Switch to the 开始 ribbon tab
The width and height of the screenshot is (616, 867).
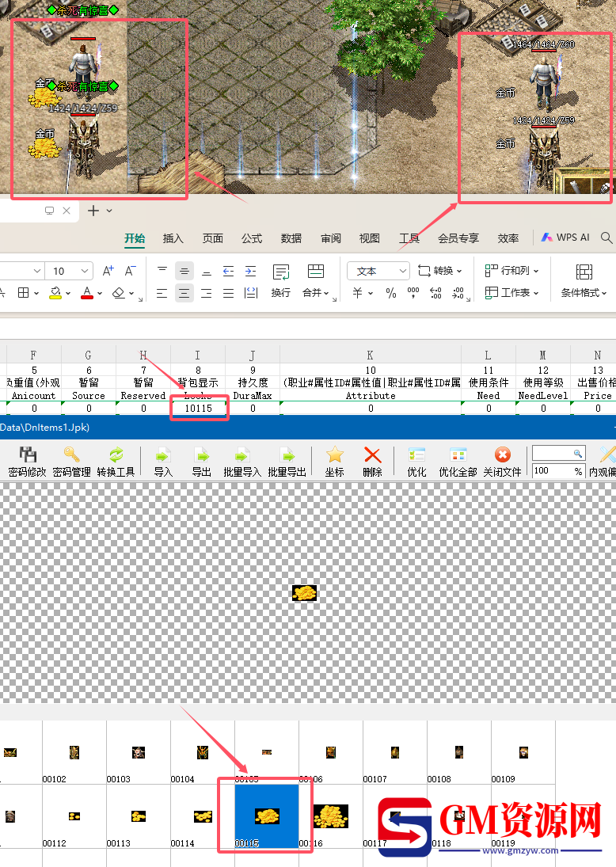(135, 238)
